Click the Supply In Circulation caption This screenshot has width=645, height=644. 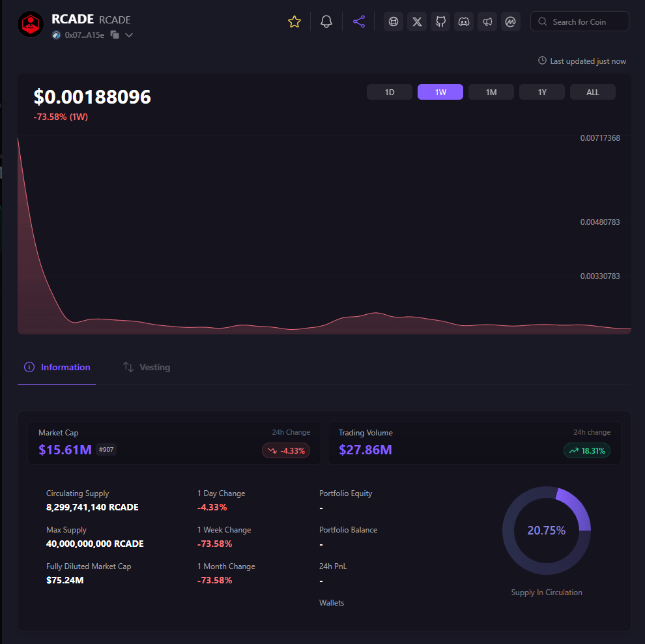pyautogui.click(x=546, y=593)
